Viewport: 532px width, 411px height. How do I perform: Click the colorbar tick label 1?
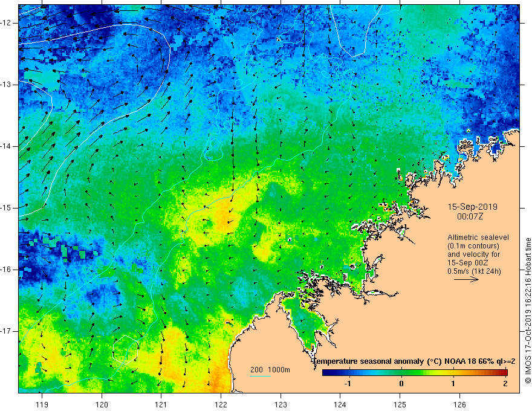[x=453, y=384]
